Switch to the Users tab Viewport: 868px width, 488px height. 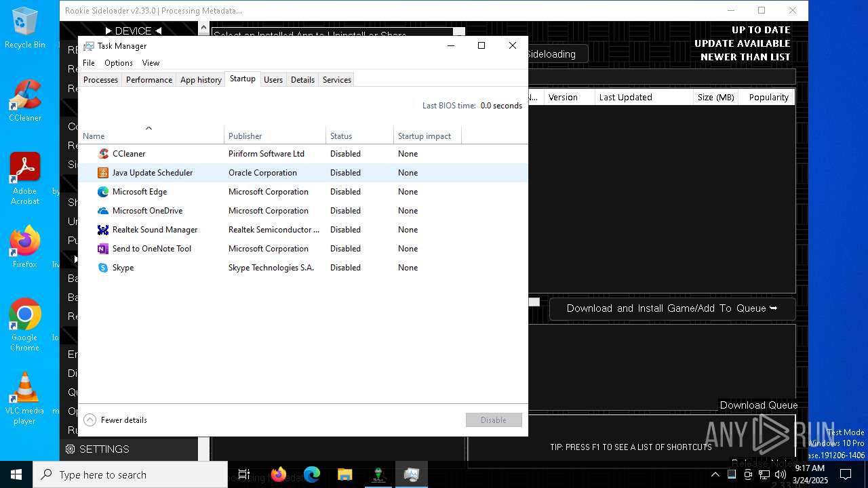pyautogui.click(x=273, y=80)
